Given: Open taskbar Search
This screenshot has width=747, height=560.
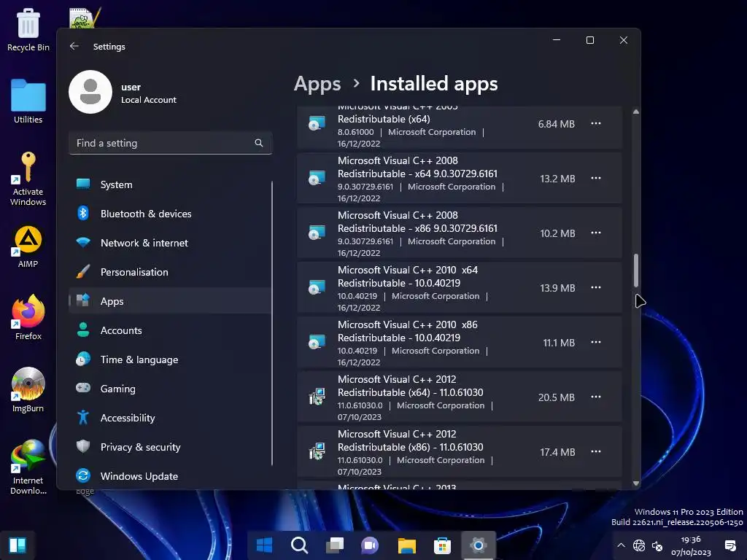Looking at the screenshot, I should 300,545.
